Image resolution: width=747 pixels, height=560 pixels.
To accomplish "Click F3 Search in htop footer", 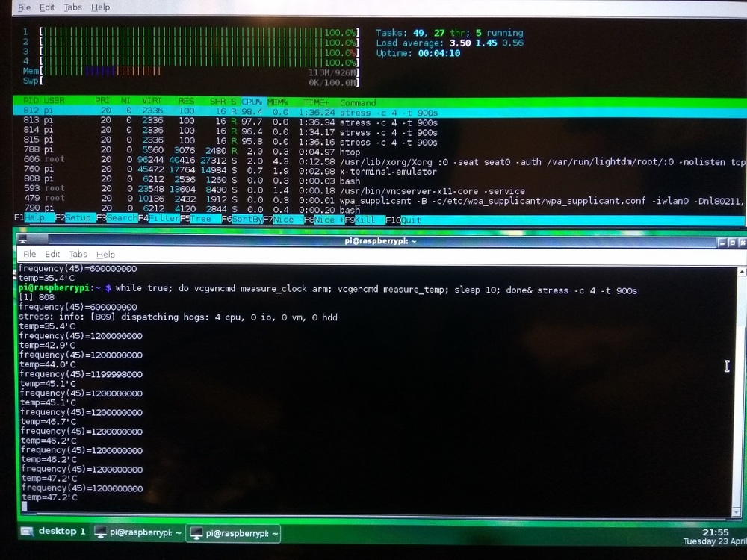I will (121, 220).
